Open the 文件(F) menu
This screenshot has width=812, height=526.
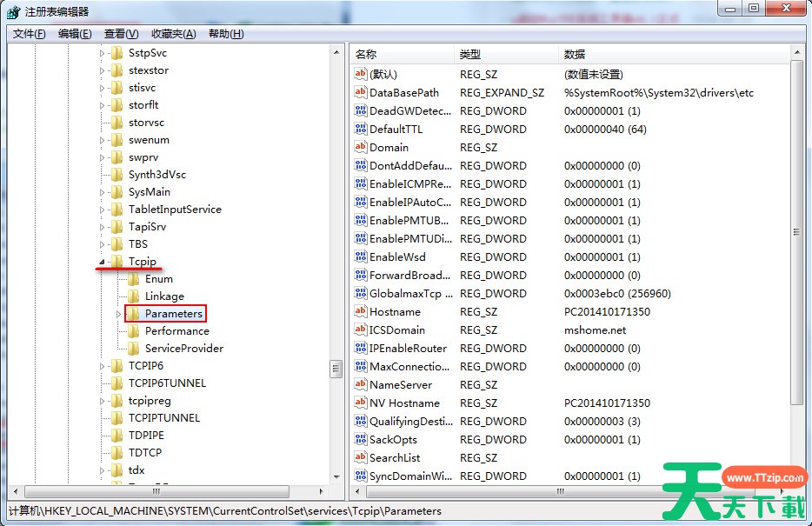pyautogui.click(x=30, y=34)
